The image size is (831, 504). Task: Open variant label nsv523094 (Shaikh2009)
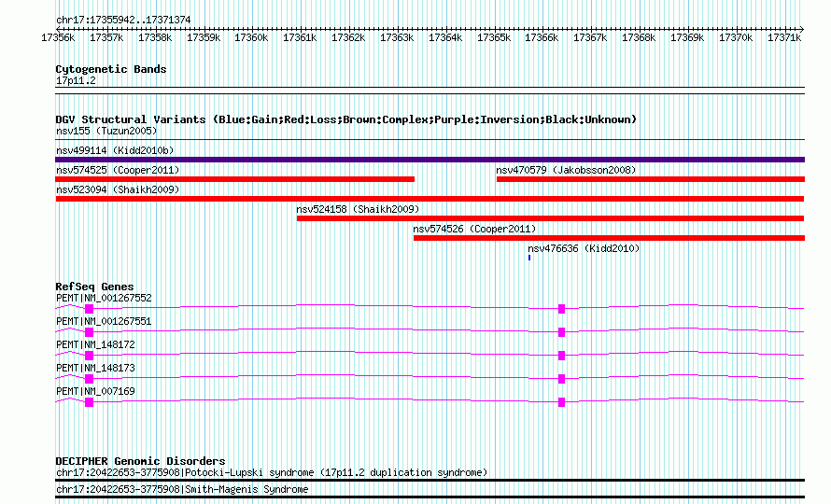click(118, 189)
